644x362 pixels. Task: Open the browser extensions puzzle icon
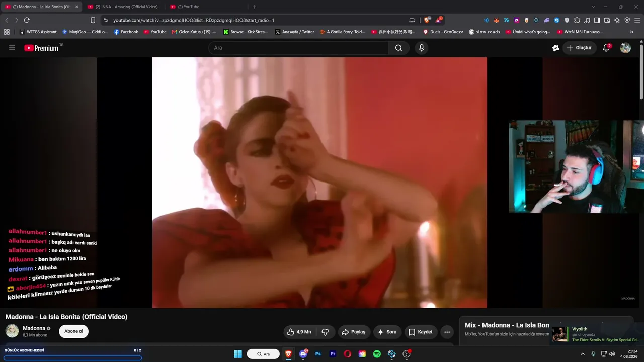click(577, 20)
